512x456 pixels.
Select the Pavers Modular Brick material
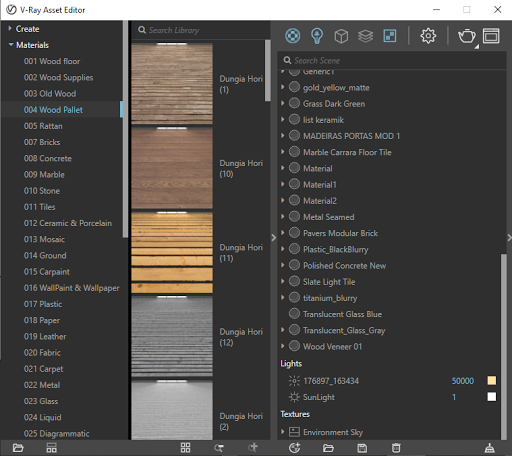[x=340, y=233]
